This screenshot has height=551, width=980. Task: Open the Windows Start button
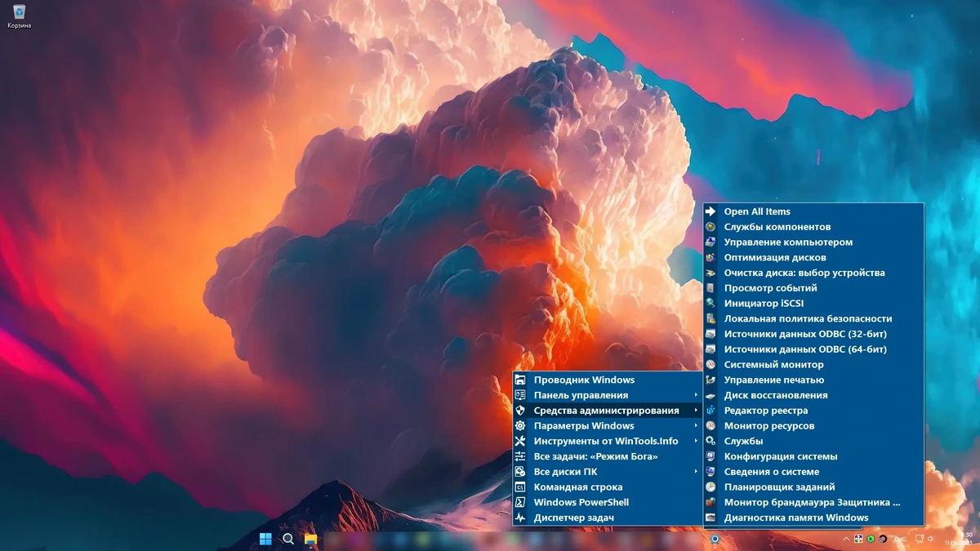click(265, 539)
